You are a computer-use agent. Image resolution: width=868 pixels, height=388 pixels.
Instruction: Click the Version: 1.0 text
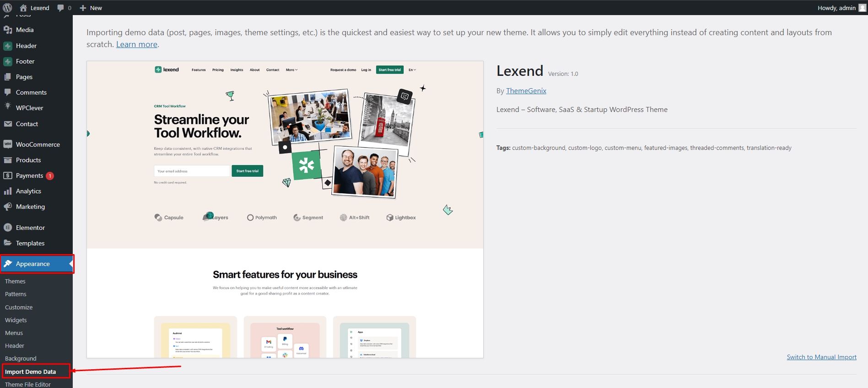coord(563,74)
